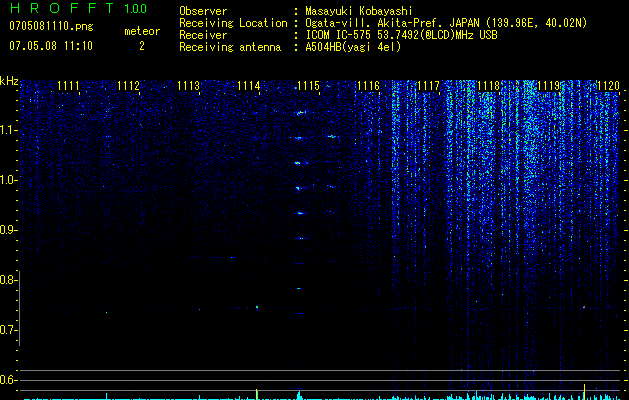This screenshot has width=629, height=400.
Task: Click the Receiver ICOM IC-575 text
Action: tap(401, 35)
